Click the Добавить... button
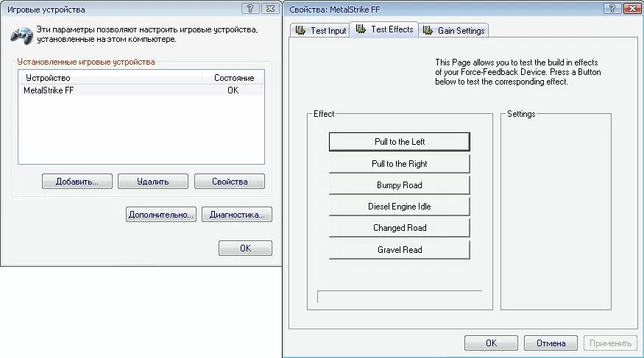644x358 pixels. 77,182
